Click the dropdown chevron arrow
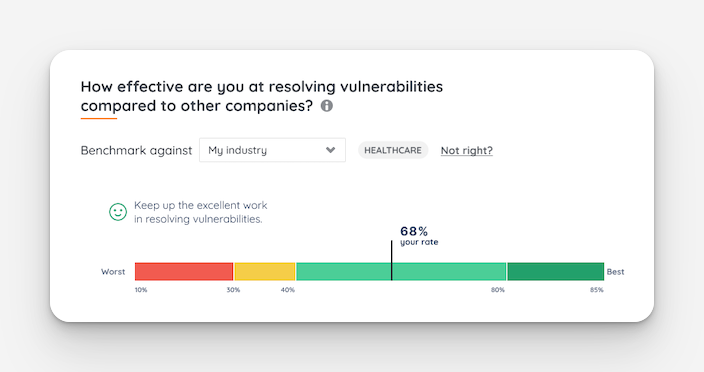 (330, 150)
